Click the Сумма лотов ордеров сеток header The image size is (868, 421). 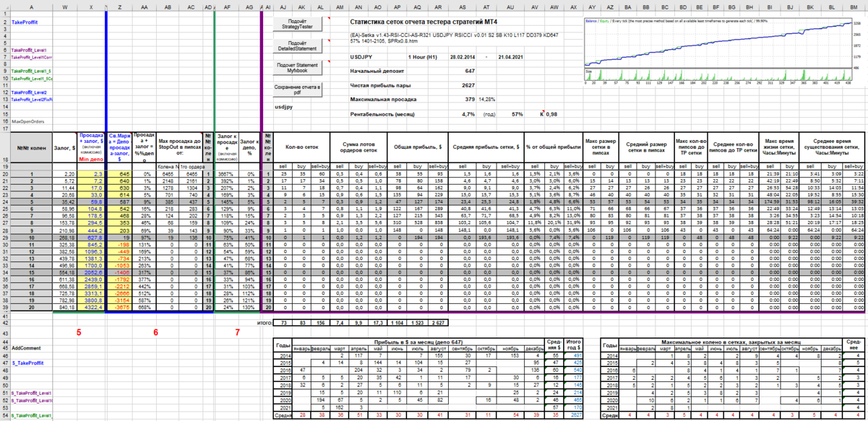click(x=359, y=148)
